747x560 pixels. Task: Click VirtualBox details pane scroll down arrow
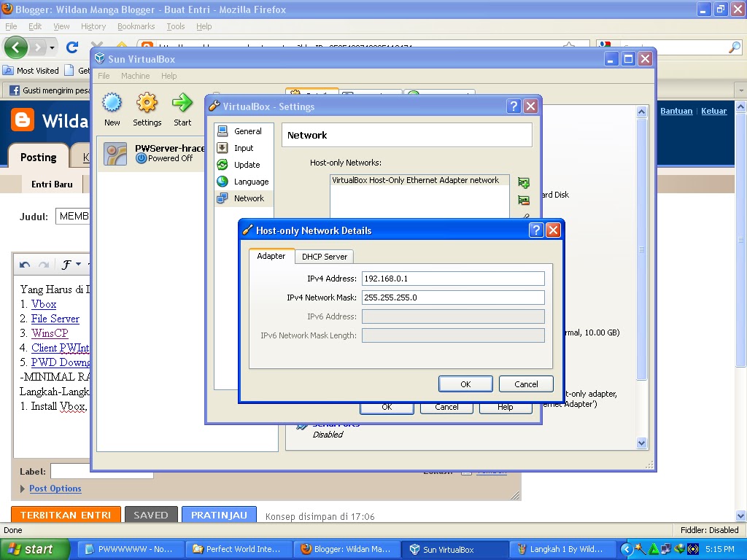click(x=641, y=443)
